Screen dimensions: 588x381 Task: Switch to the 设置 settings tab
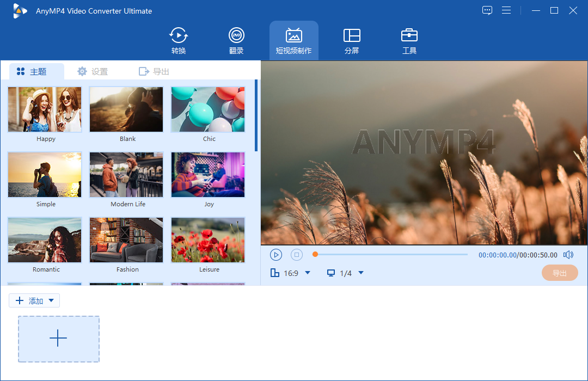(x=93, y=71)
